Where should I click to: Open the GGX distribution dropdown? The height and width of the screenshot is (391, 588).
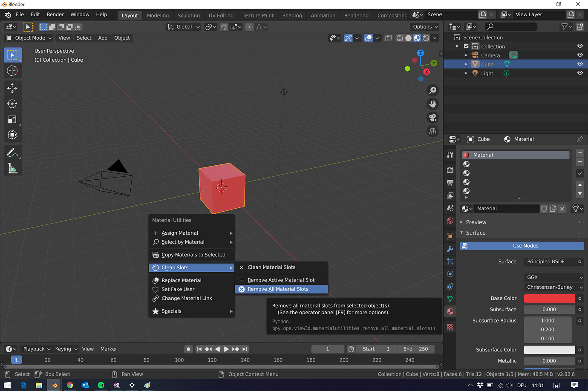[x=554, y=277]
